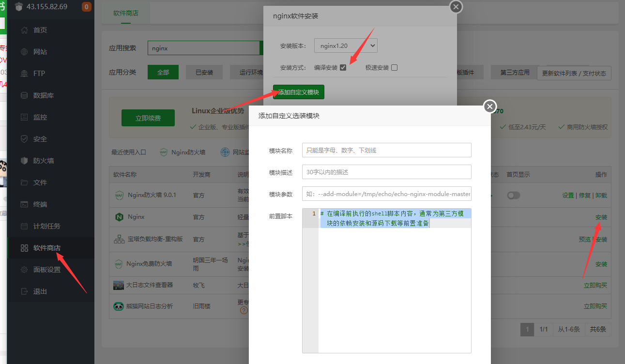Screen dimensions: 625x364
Task: Open 防火墙 firewall from sidebar
Action: click(x=43, y=161)
